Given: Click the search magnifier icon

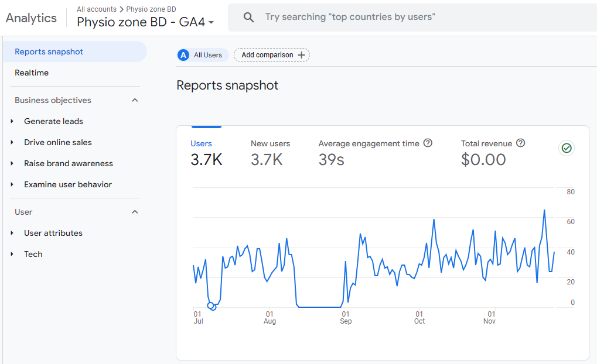Looking at the screenshot, I should (248, 17).
